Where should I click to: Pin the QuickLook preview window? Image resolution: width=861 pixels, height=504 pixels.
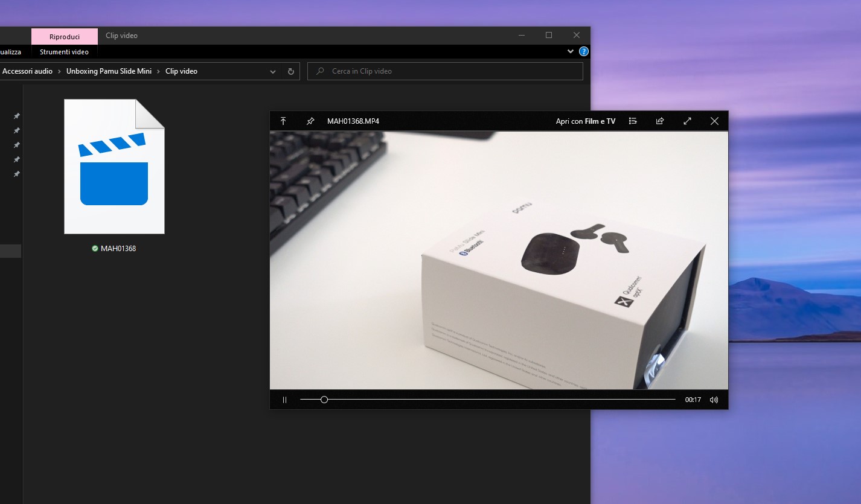(310, 121)
